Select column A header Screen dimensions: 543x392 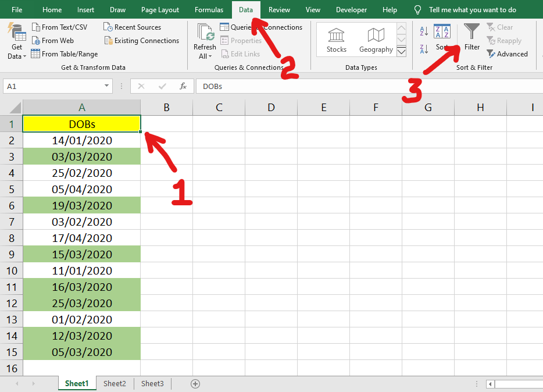point(82,108)
